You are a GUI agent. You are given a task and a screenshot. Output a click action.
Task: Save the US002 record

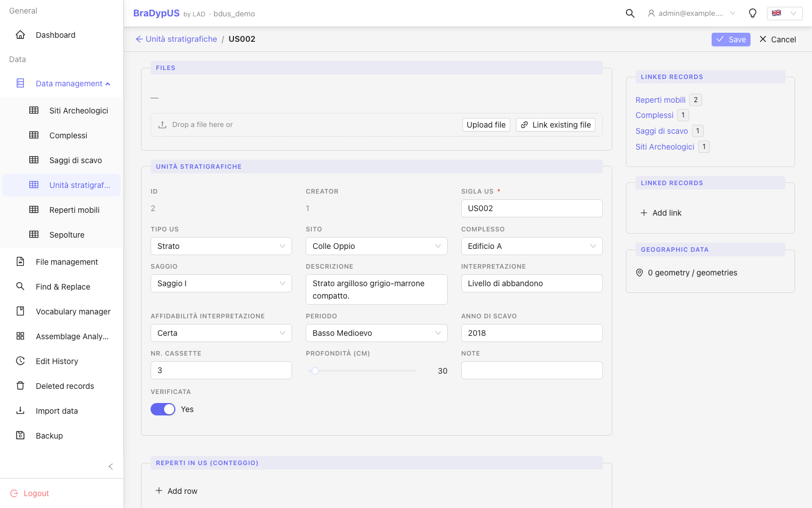(x=731, y=40)
